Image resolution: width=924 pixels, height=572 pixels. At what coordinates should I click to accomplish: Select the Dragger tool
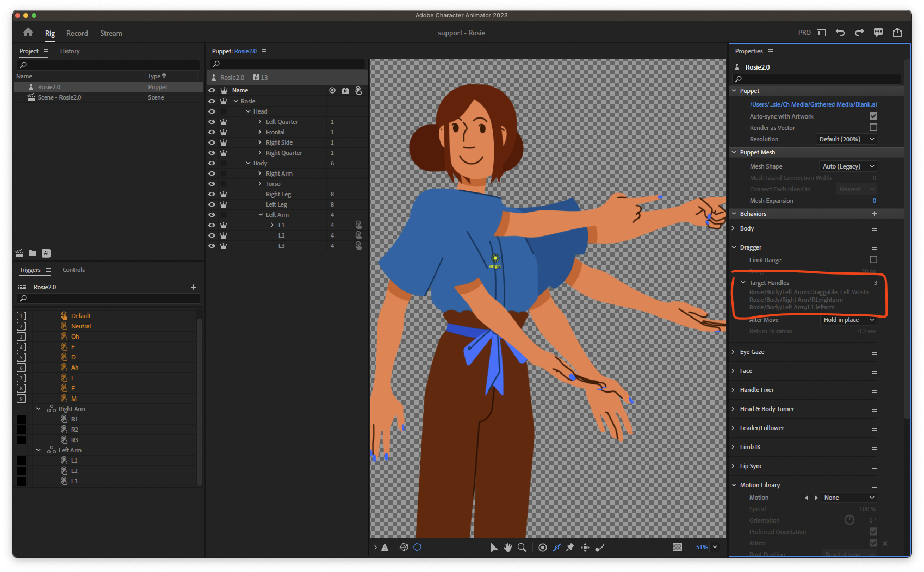coord(585,548)
